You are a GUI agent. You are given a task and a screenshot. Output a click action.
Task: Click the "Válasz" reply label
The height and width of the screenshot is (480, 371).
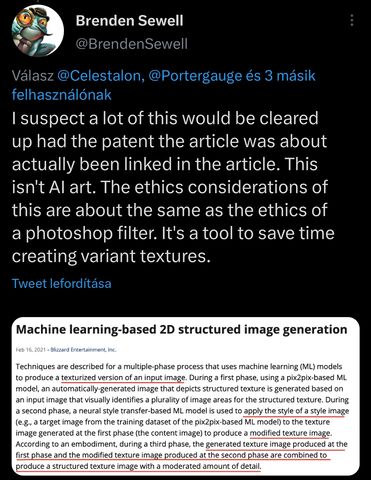[x=33, y=76]
